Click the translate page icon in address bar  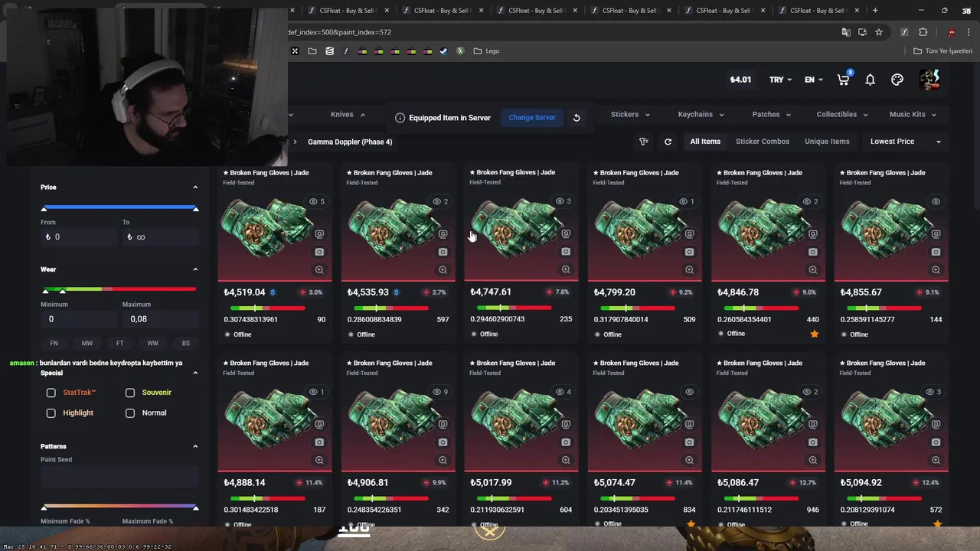pos(846,32)
